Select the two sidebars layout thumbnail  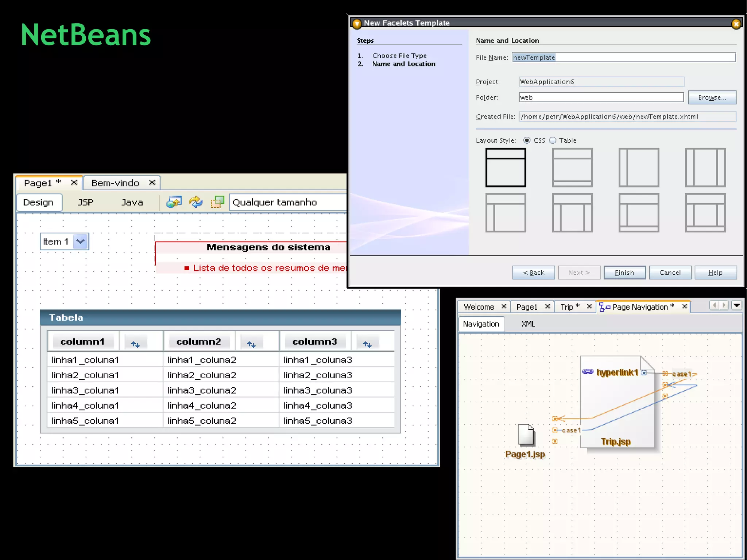pos(705,167)
